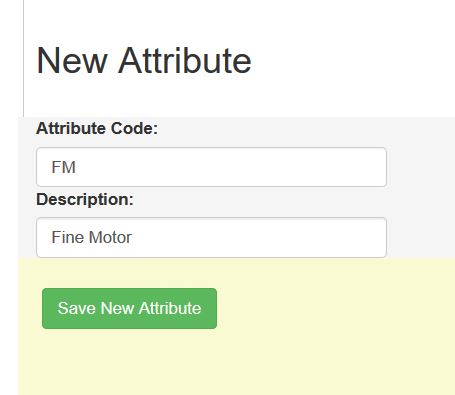455x395 pixels.
Task: Click the word 'Attribute' on the green button
Action: [x=170, y=308]
